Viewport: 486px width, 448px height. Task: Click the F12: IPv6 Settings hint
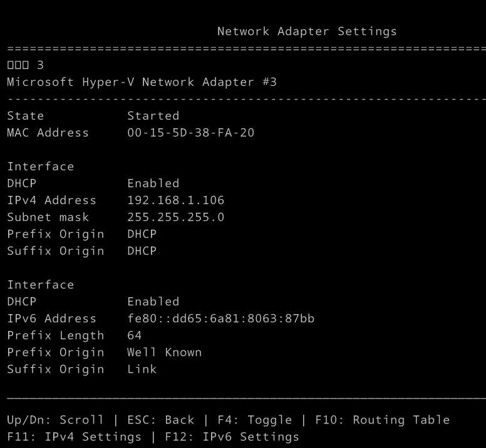pos(232,437)
